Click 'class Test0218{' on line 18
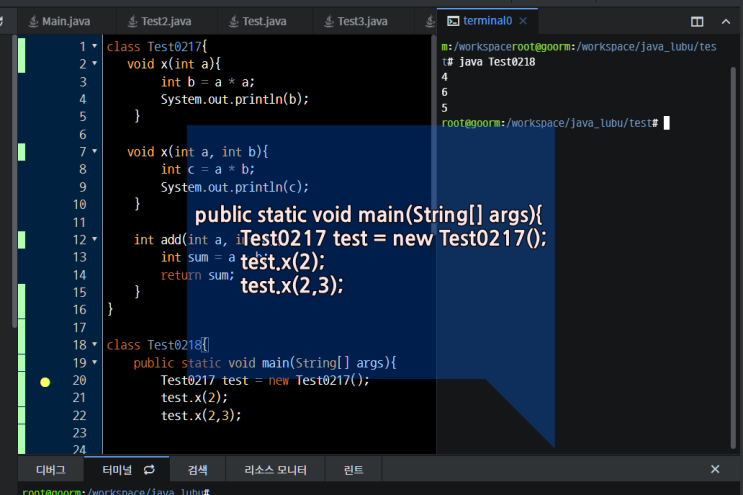 coord(157,345)
